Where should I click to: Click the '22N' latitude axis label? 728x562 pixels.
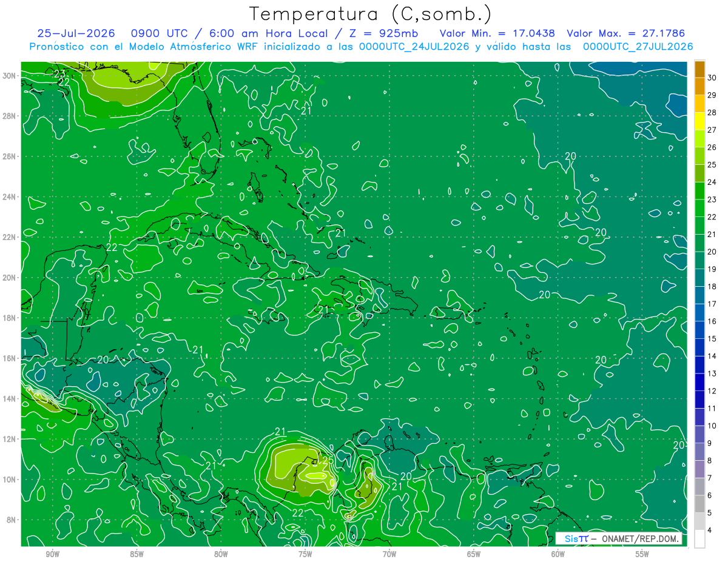click(9, 237)
